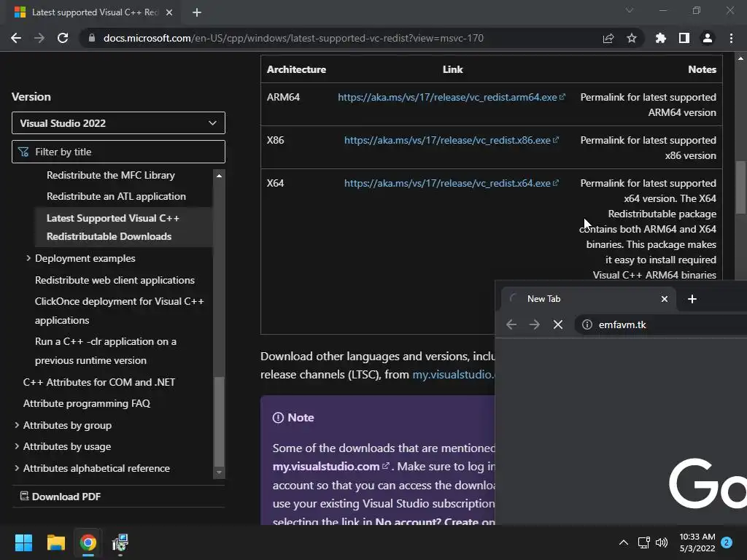
Task: Click the Chrome taskbar icon
Action: (x=88, y=542)
